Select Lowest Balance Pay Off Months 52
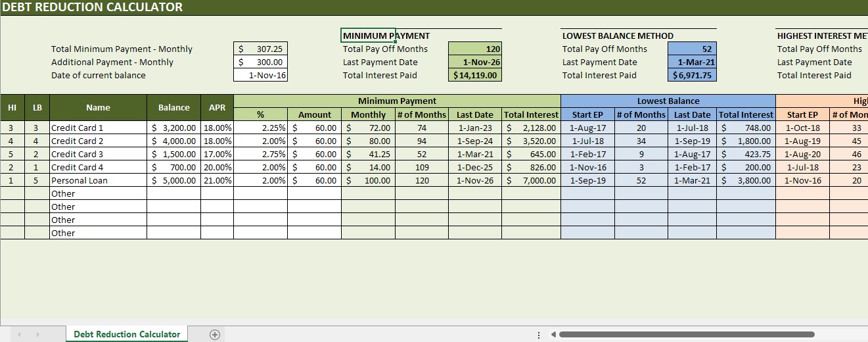The image size is (868, 342). coord(693,49)
